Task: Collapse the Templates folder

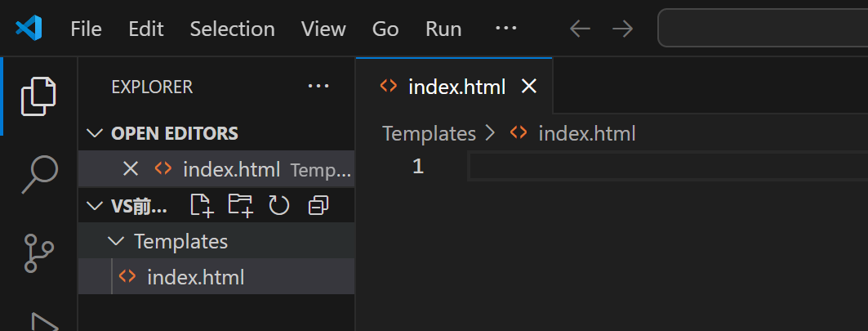Action: [x=116, y=241]
